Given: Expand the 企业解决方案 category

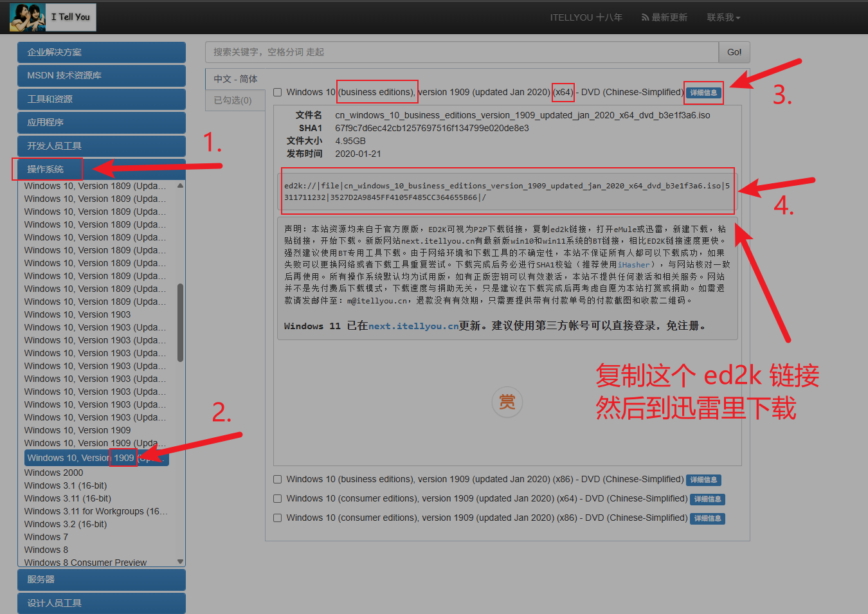Looking at the screenshot, I should [x=102, y=53].
